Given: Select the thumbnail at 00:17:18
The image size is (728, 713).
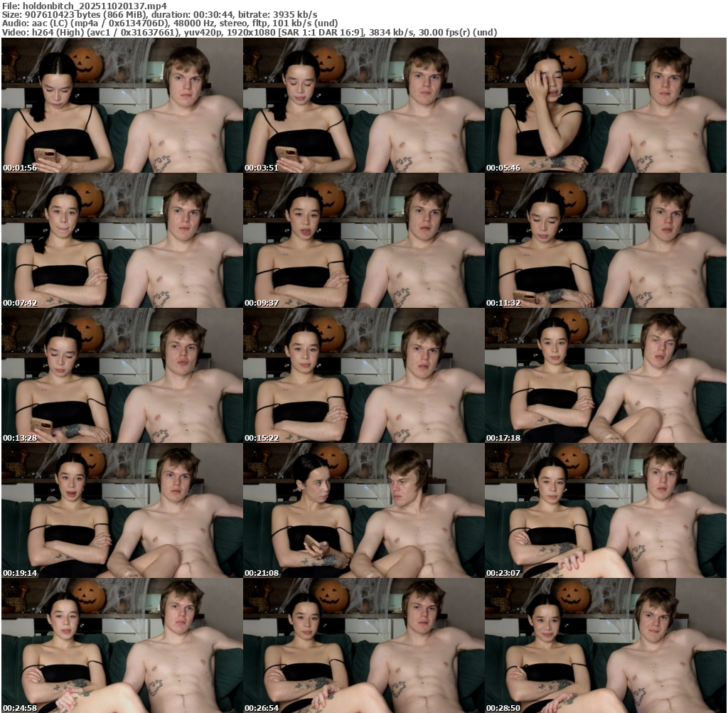Looking at the screenshot, I should [606, 376].
